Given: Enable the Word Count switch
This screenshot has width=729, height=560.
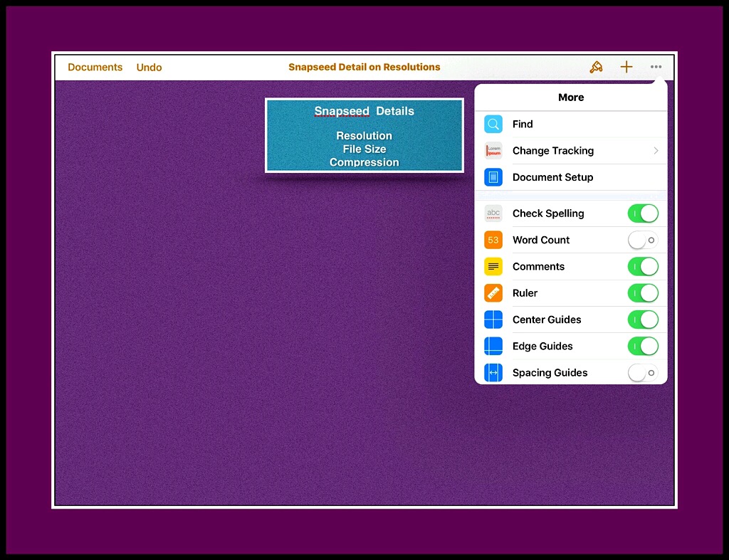Looking at the screenshot, I should pos(642,240).
